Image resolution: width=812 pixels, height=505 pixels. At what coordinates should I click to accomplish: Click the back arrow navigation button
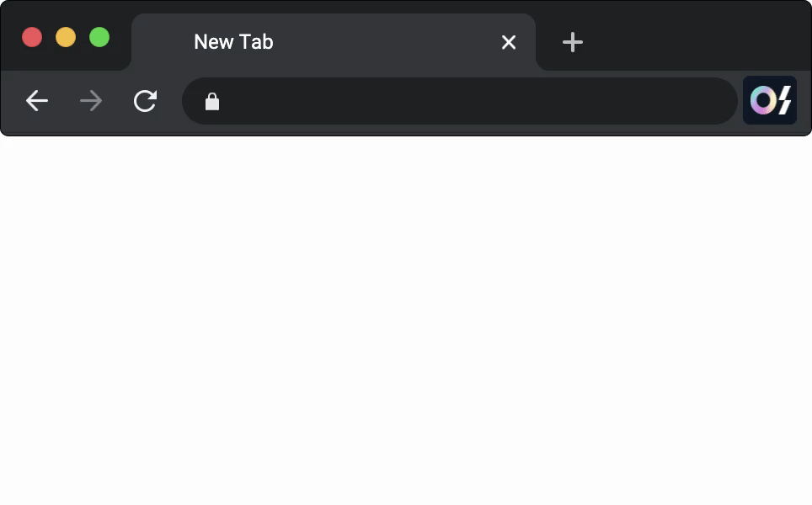click(37, 101)
